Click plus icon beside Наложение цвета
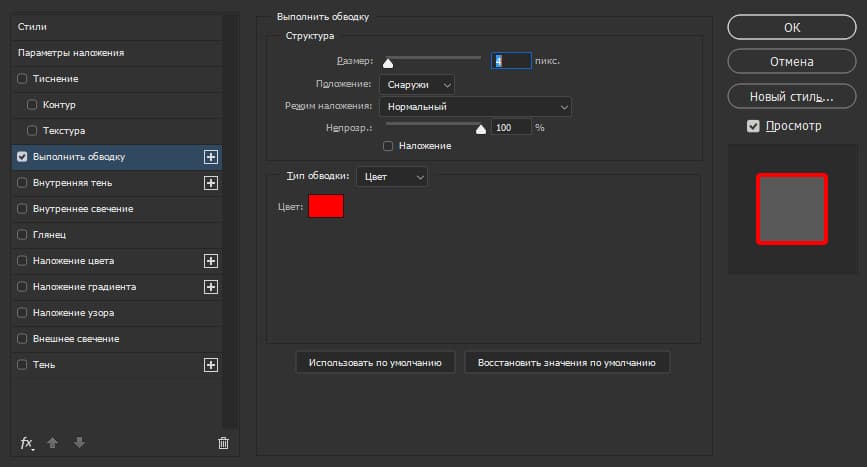The width and height of the screenshot is (867, 467). coord(211,261)
